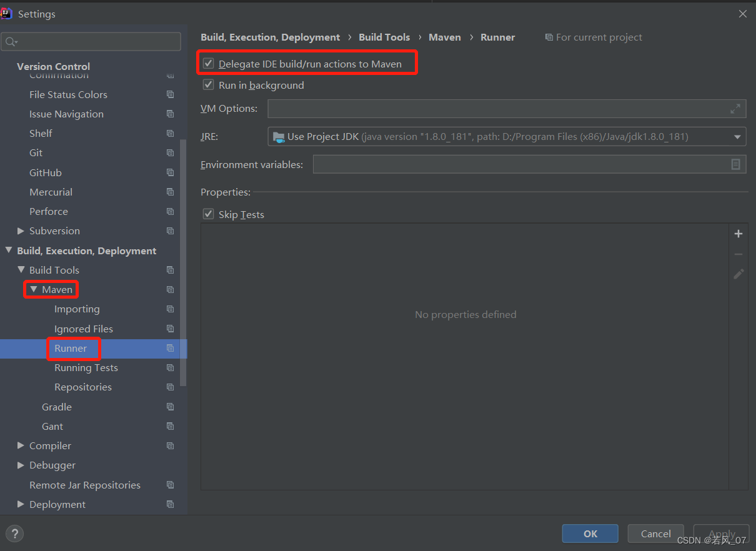
Task: Click the per-project icon beside Runner
Action: 170,348
